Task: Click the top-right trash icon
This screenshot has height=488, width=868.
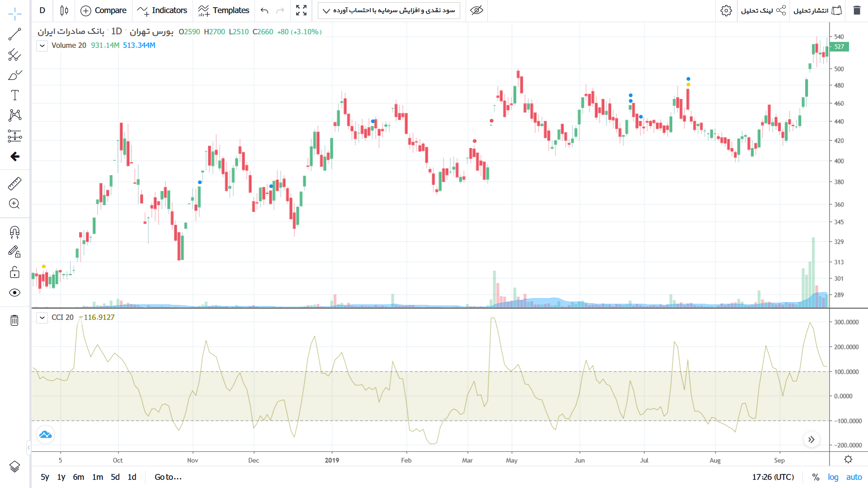Action: [857, 10]
